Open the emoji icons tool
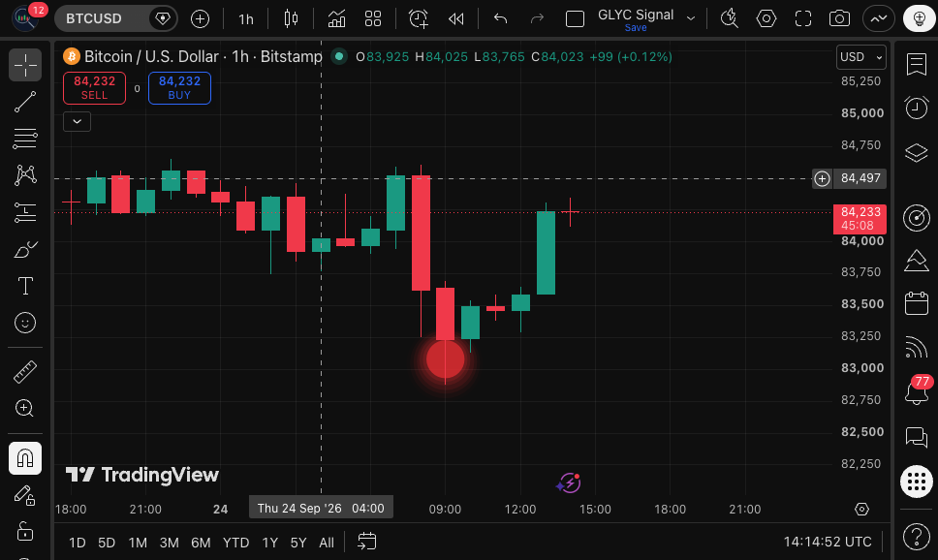 click(x=25, y=323)
